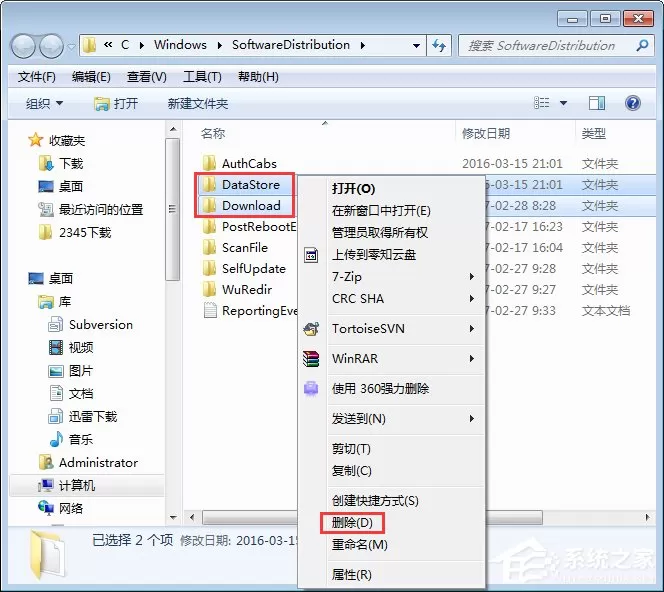Open recent pages dropdown next to Forward

71,46
